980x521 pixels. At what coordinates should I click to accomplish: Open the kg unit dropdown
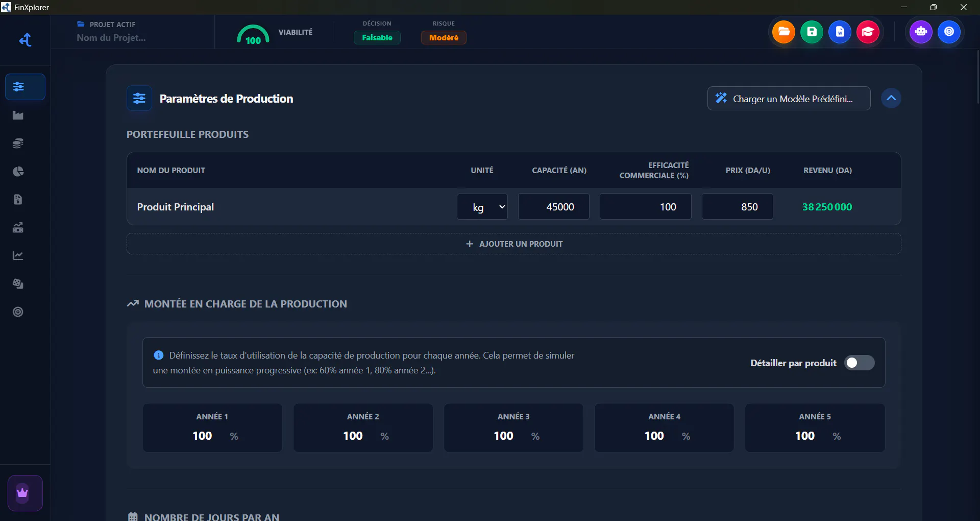tap(482, 207)
